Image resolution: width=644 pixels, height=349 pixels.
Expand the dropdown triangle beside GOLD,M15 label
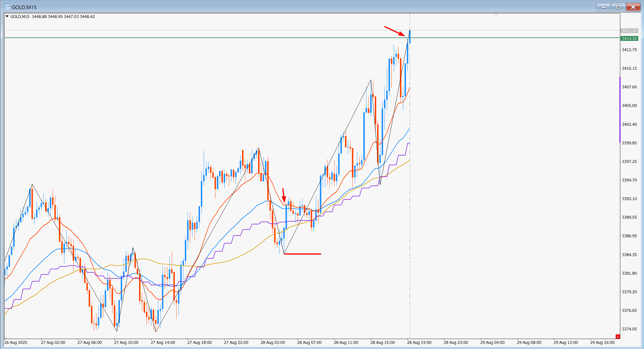click(x=7, y=17)
